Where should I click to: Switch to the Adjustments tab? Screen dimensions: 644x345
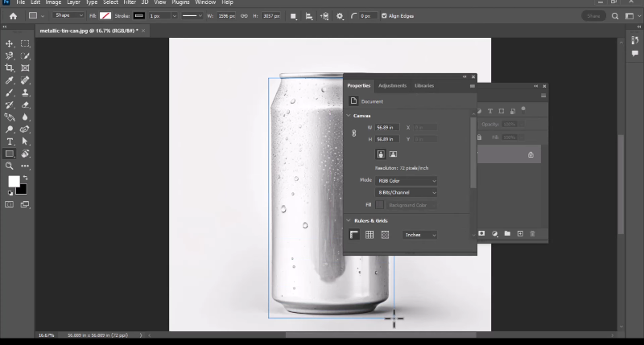[x=392, y=85]
